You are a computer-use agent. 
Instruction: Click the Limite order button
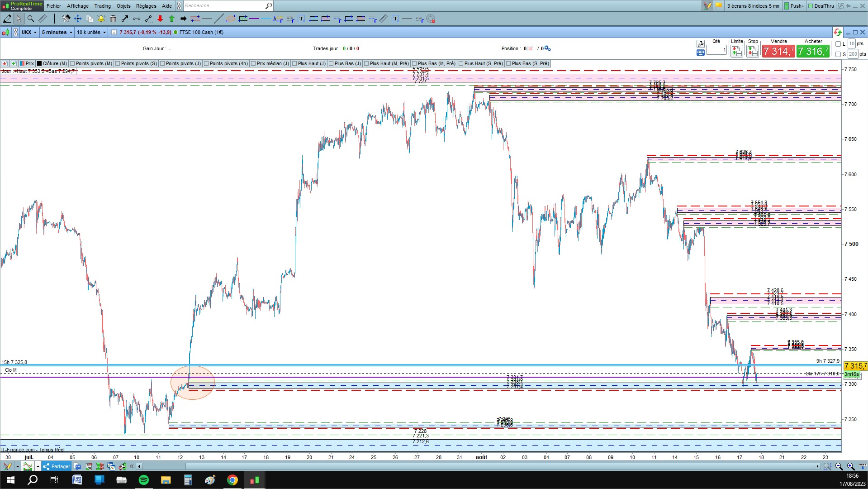[x=737, y=51]
